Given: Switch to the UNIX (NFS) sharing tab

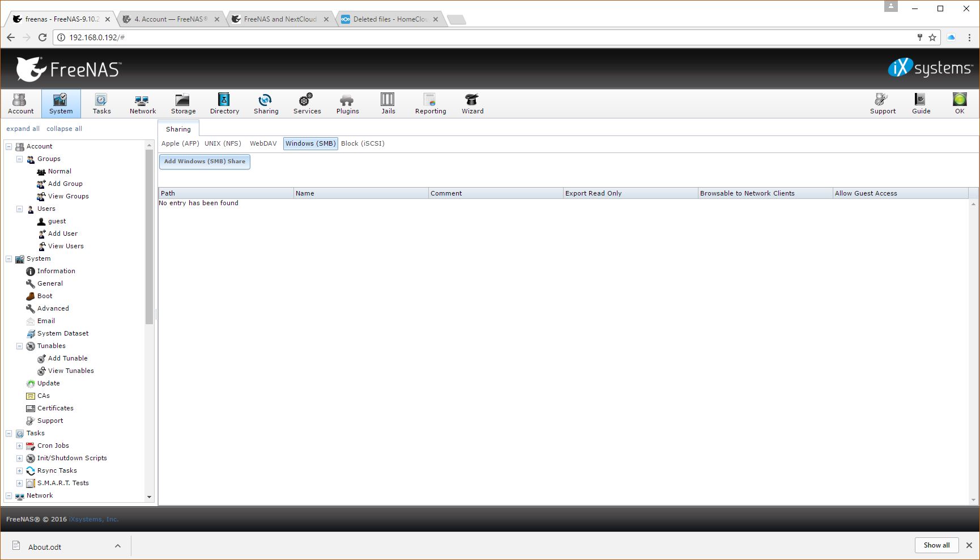Looking at the screenshot, I should tap(223, 143).
